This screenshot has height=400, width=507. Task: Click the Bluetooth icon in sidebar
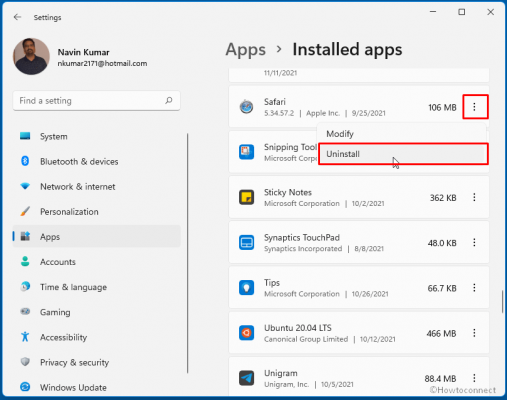(x=25, y=161)
